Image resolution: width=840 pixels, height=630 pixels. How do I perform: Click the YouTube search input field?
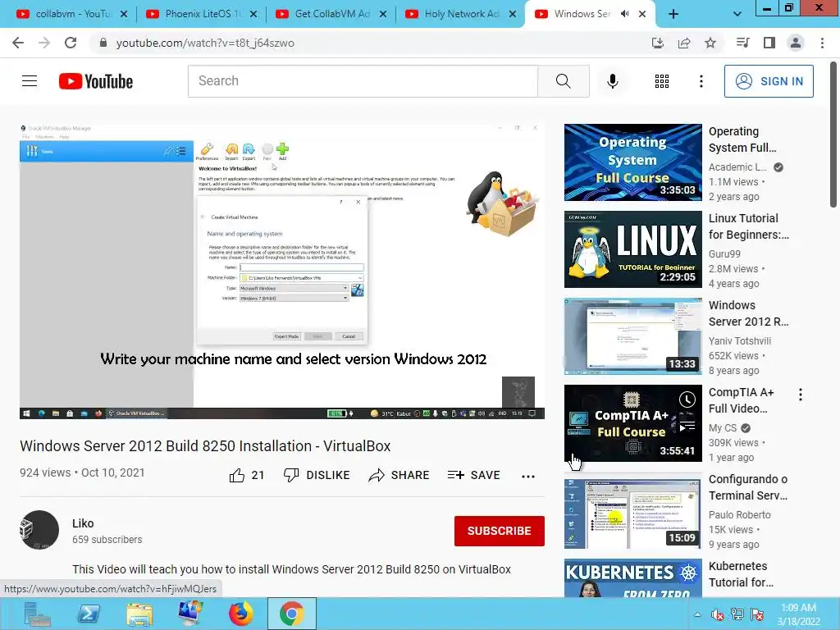click(363, 81)
